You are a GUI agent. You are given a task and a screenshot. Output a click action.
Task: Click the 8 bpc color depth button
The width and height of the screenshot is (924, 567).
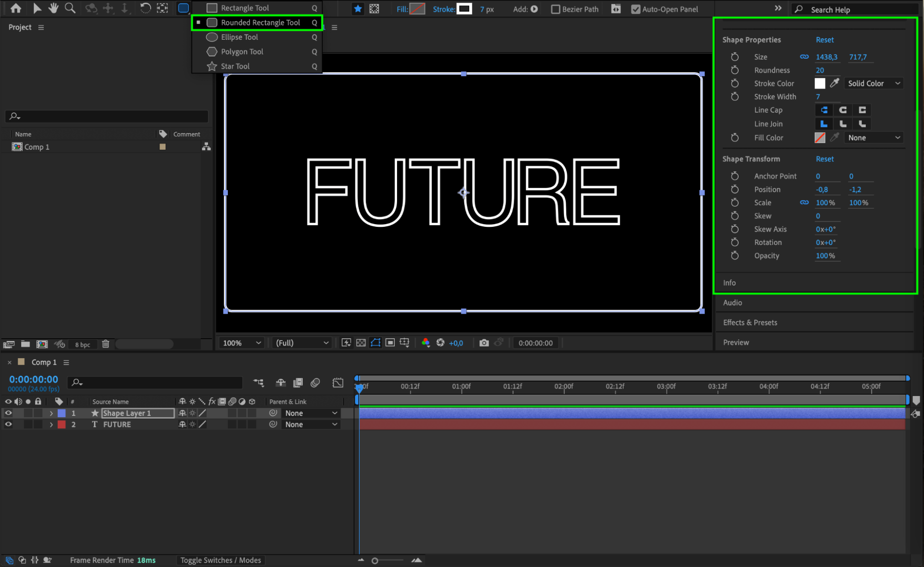[83, 344]
